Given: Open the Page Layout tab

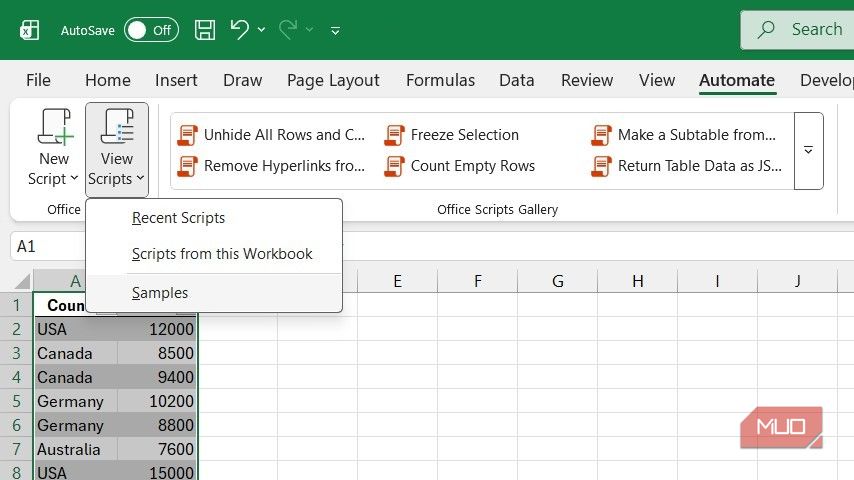Looking at the screenshot, I should coord(333,80).
